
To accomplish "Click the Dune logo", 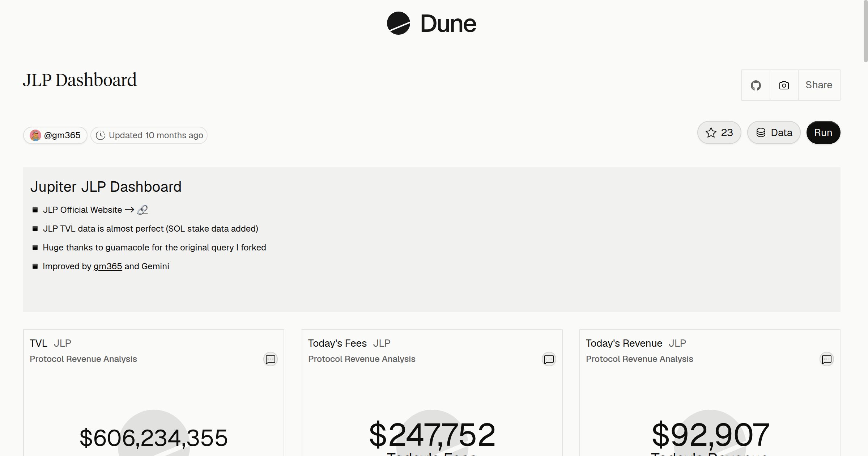I will [x=431, y=24].
